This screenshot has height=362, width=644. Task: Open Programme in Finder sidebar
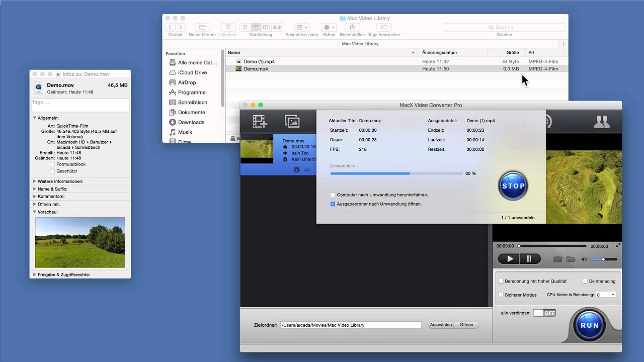[x=187, y=93]
